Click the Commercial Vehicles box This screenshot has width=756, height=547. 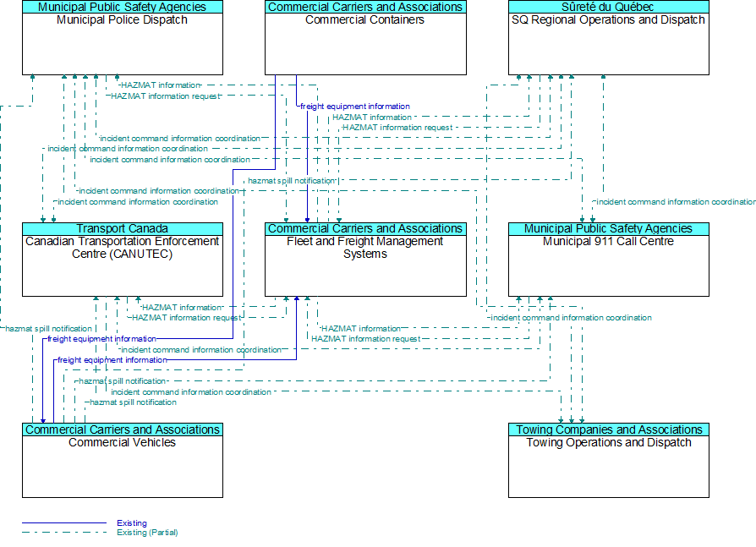tap(123, 460)
